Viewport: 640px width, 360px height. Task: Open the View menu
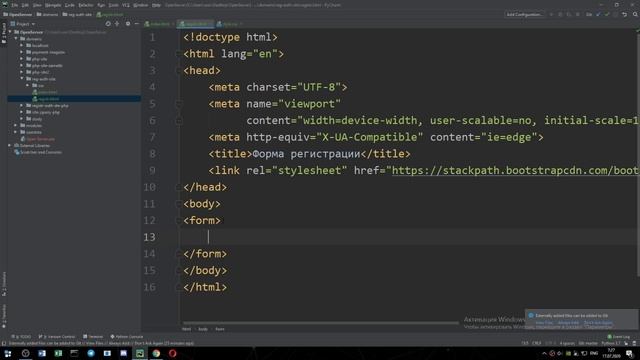37,5
